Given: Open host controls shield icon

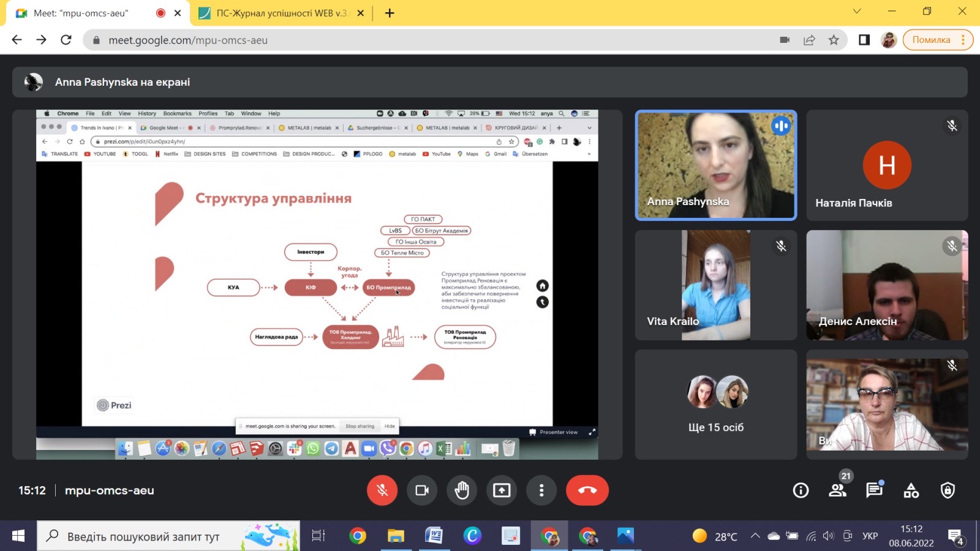Looking at the screenshot, I should pyautogui.click(x=948, y=490).
